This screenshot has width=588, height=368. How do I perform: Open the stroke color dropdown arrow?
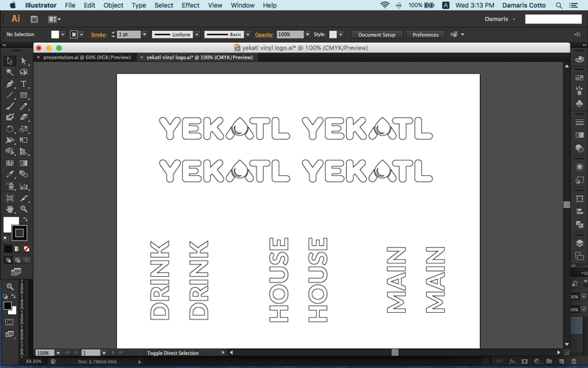(82, 35)
